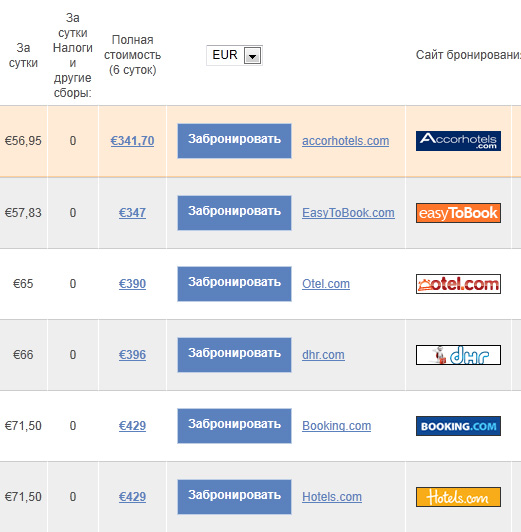This screenshot has width=521, height=532.
Task: Click Забронировать in the EasyToBook.com row
Action: coord(234,213)
